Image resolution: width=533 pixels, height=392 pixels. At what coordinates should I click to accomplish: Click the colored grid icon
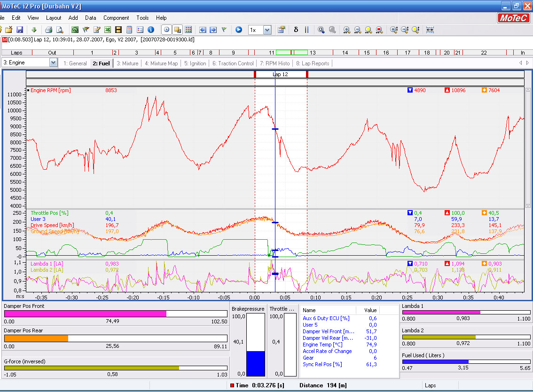188,30
